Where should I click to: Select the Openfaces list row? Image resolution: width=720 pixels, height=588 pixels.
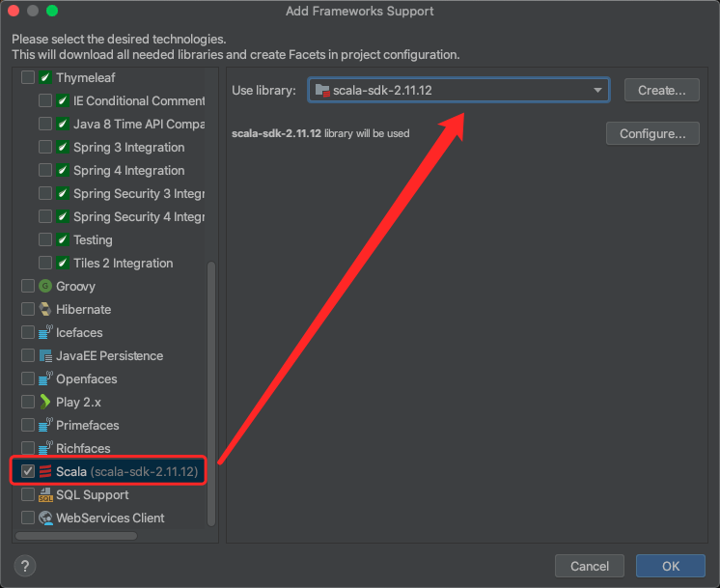point(109,378)
